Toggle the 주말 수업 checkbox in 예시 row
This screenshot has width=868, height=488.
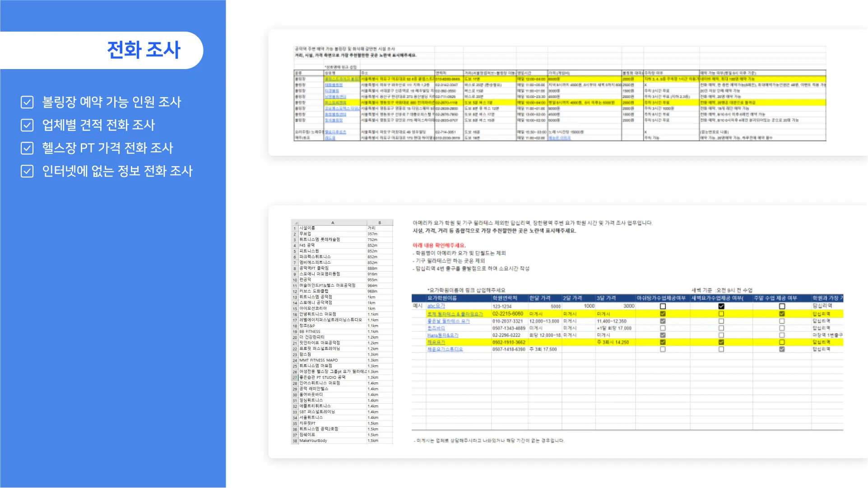pyautogui.click(x=782, y=306)
